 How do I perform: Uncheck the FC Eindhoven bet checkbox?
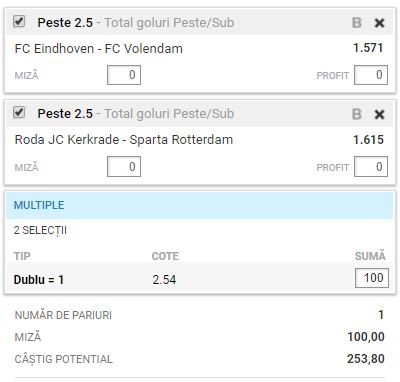pos(19,22)
